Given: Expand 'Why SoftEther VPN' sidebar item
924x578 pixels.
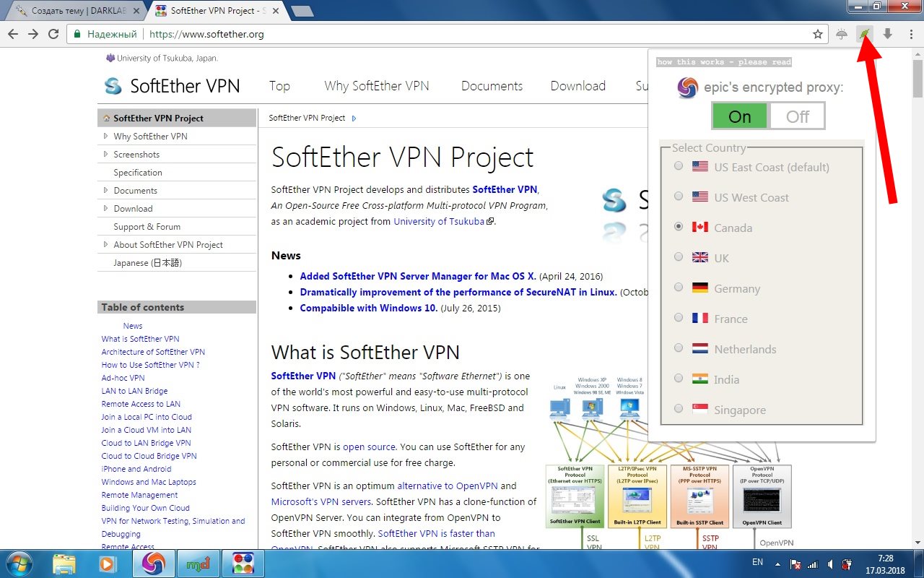Looking at the screenshot, I should tap(105, 136).
